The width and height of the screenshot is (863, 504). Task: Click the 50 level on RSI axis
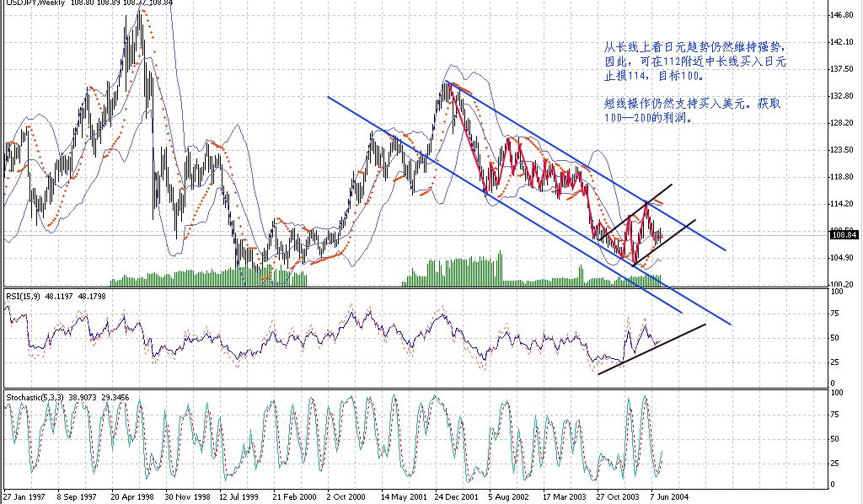pyautogui.click(x=835, y=338)
